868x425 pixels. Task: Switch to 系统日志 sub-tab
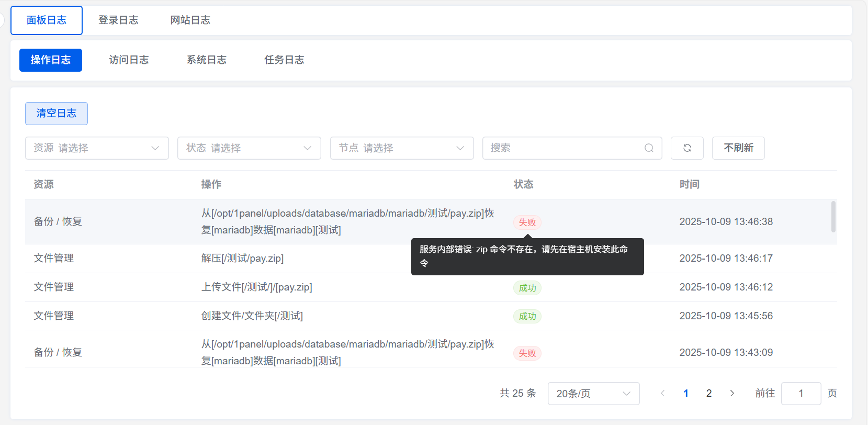pos(206,60)
